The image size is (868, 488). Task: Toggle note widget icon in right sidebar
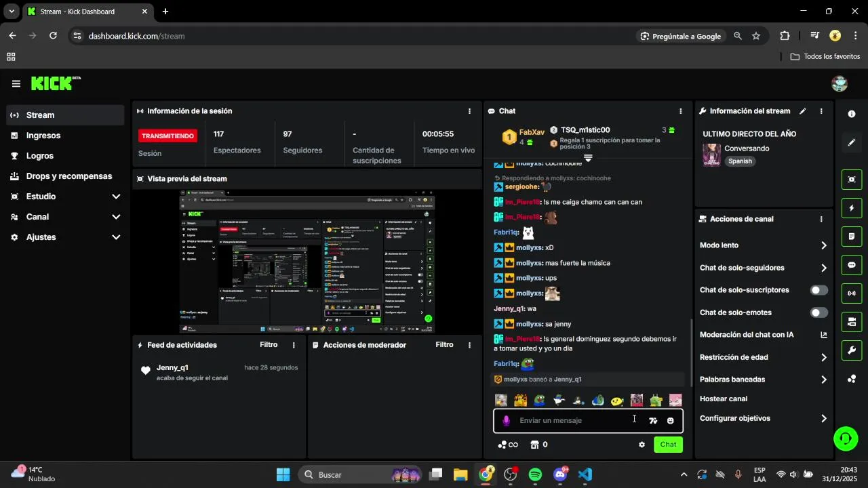coord(852,237)
